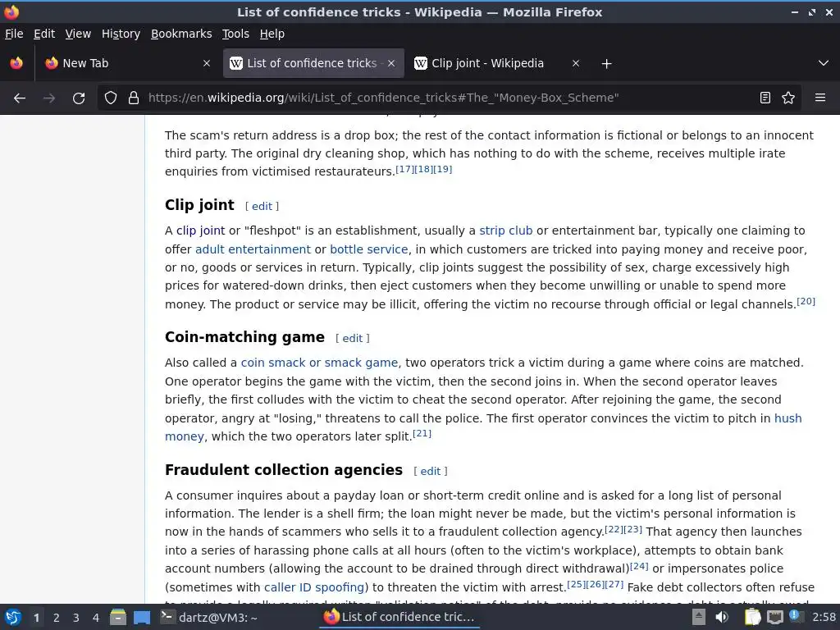The width and height of the screenshot is (840, 630).
Task: Edit the Fraudulent collection agencies section
Action: (x=431, y=472)
